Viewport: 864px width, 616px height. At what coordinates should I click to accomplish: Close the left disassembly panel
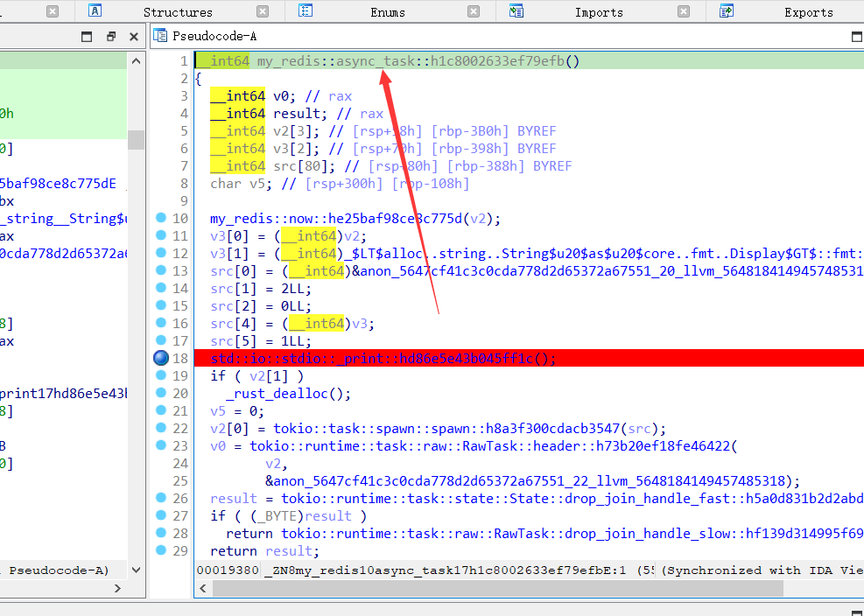pyautogui.click(x=133, y=37)
